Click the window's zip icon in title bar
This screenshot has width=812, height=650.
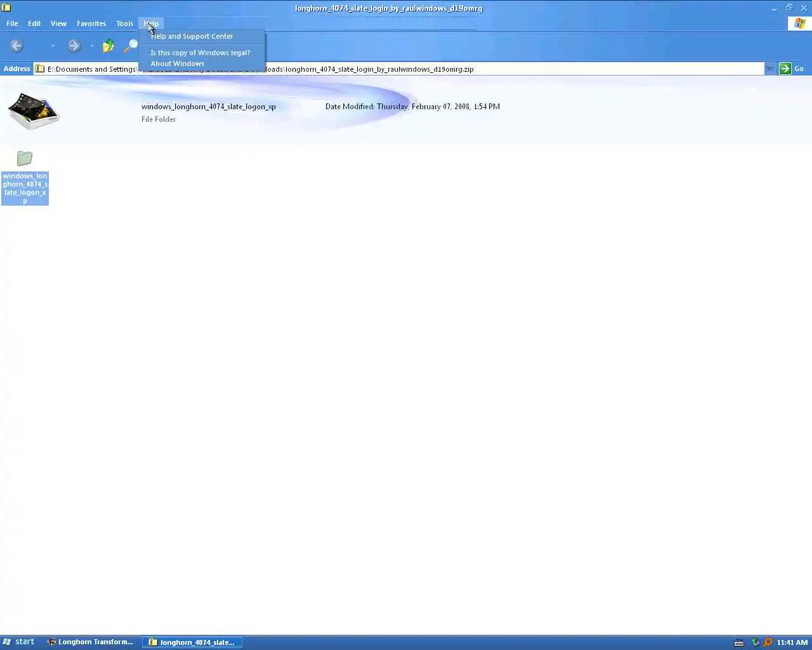pos(6,8)
